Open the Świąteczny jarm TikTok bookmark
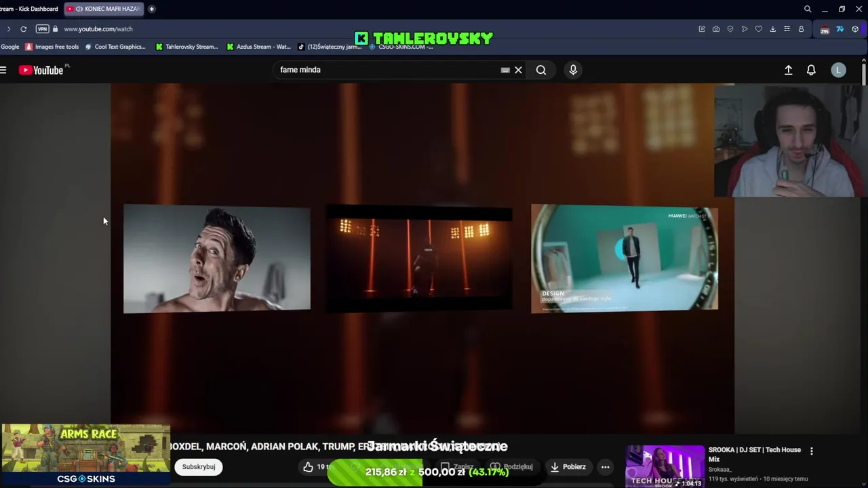 click(330, 47)
